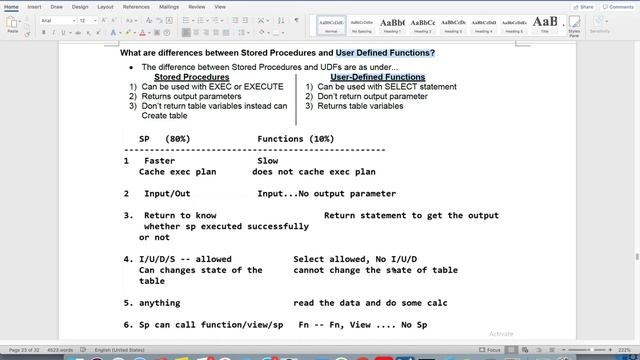Toggle Italic formatting
640x360 pixels.
pos(53,33)
